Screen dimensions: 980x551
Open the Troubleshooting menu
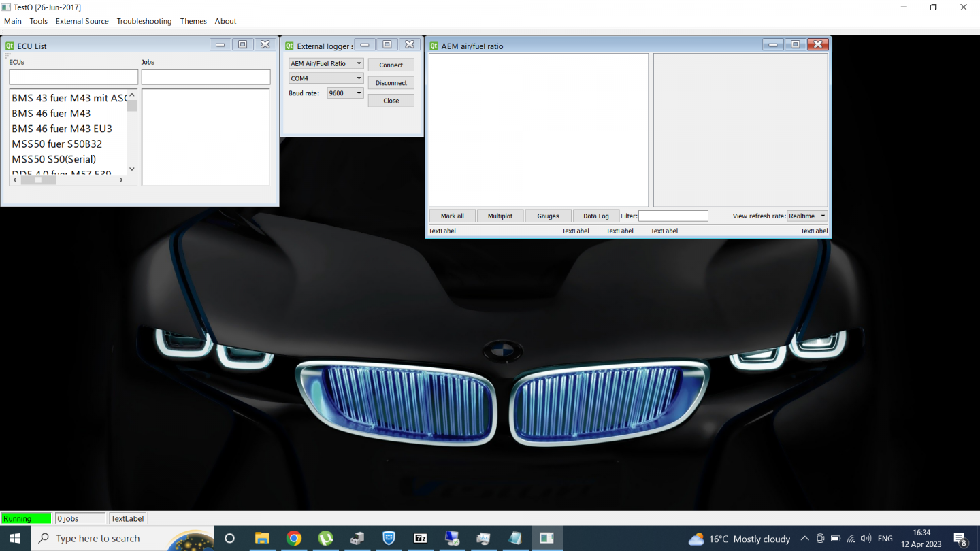[x=144, y=21]
